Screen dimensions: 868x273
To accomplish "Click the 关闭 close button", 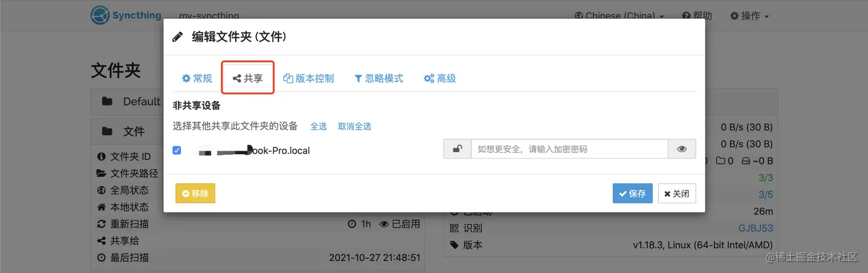I will click(677, 194).
